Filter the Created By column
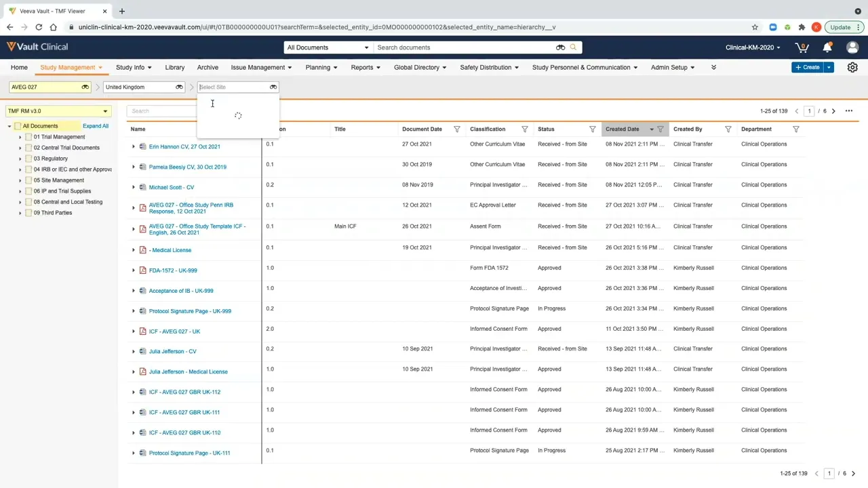868x488 pixels. click(x=728, y=129)
